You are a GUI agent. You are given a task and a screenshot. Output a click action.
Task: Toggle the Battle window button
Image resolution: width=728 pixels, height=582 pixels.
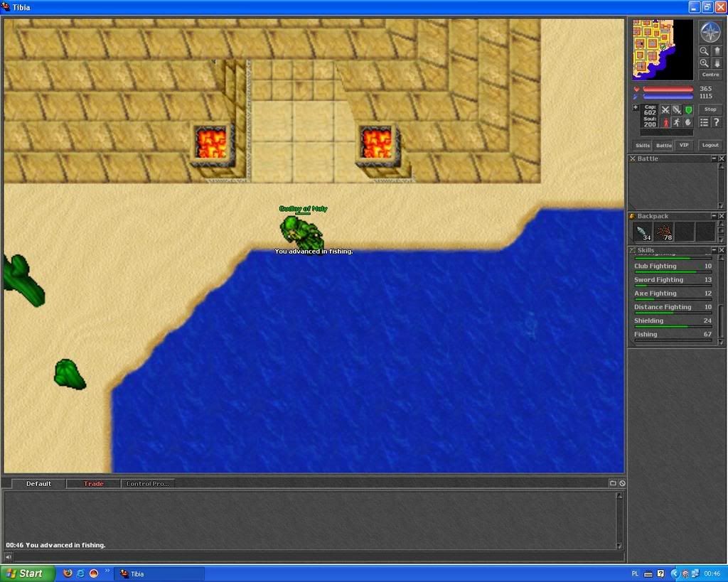pyautogui.click(x=664, y=145)
